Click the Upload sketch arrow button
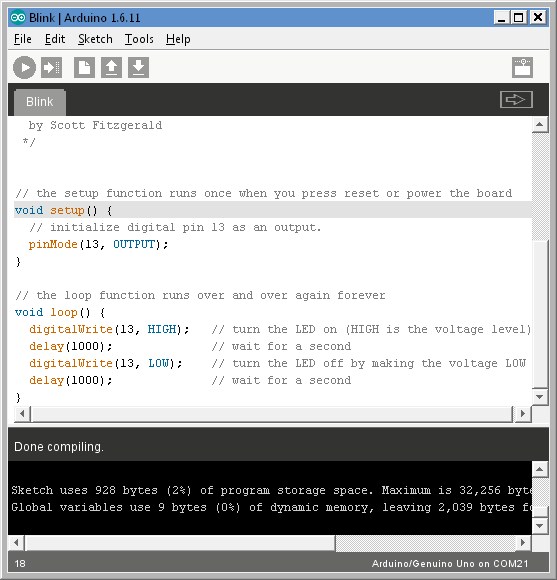 [51, 68]
